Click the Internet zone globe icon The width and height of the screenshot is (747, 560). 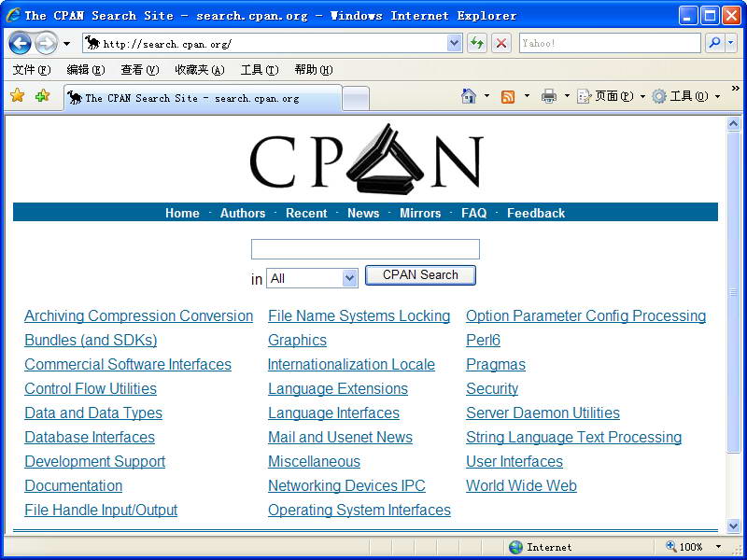[x=515, y=547]
